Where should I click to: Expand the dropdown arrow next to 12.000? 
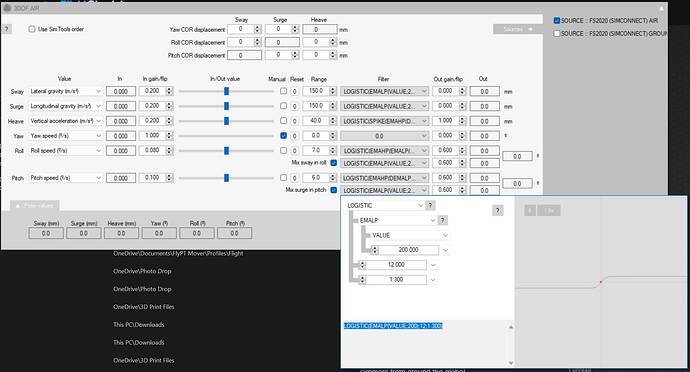click(433, 265)
